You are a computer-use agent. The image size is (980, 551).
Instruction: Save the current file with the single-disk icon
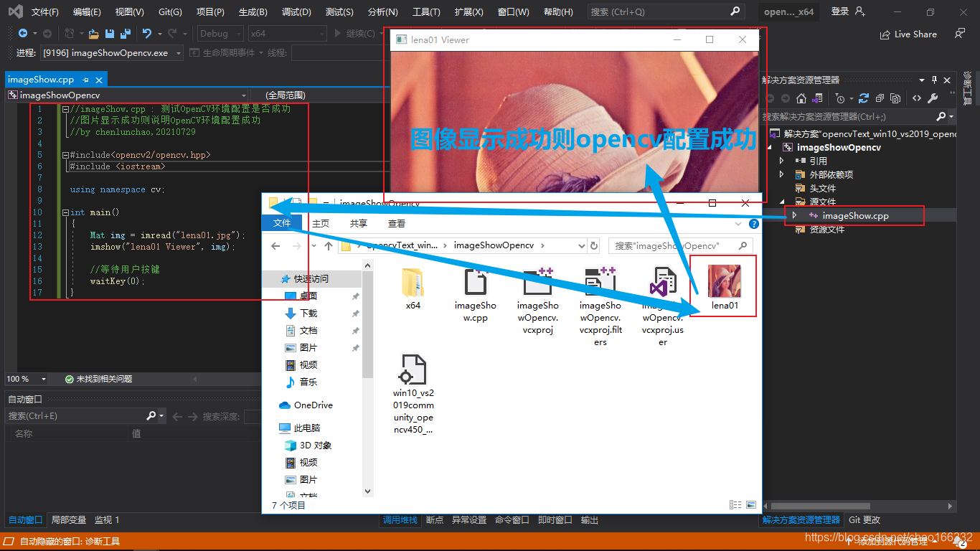(110, 33)
